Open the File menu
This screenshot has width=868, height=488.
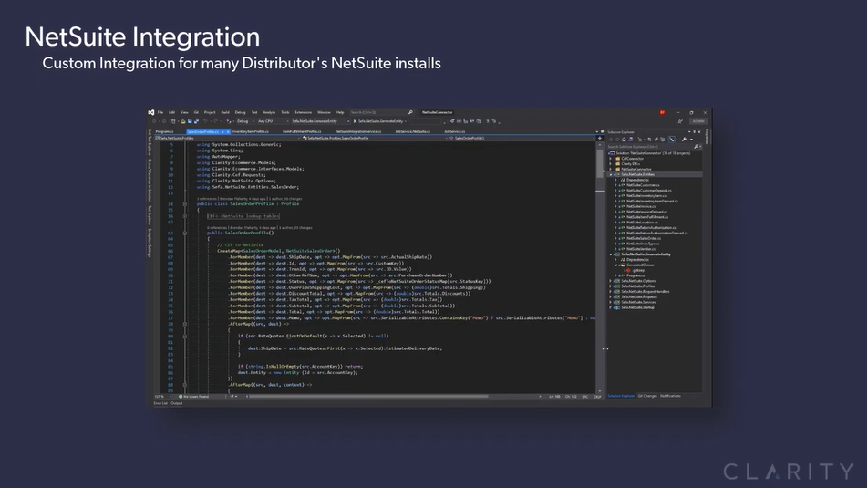pyautogui.click(x=160, y=112)
